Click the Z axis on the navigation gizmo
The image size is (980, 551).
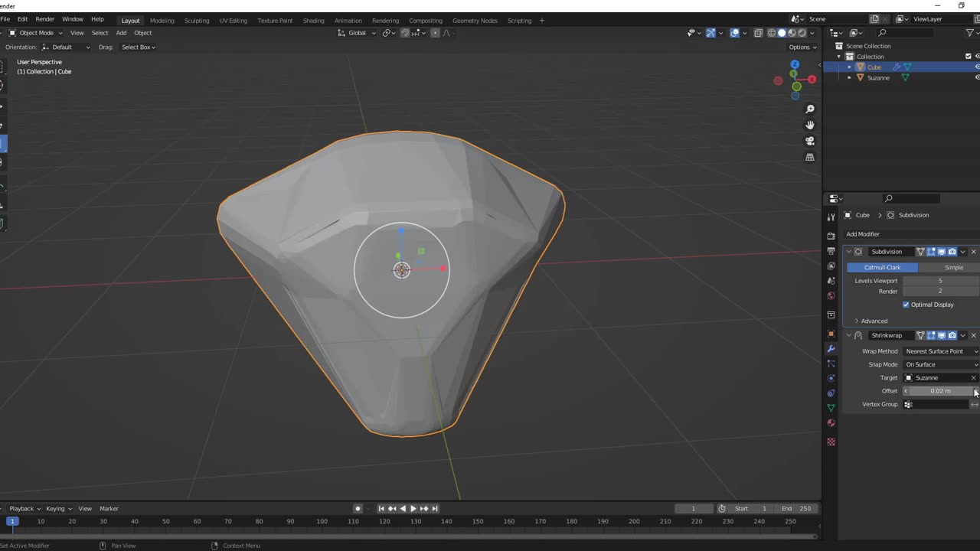[x=795, y=64]
